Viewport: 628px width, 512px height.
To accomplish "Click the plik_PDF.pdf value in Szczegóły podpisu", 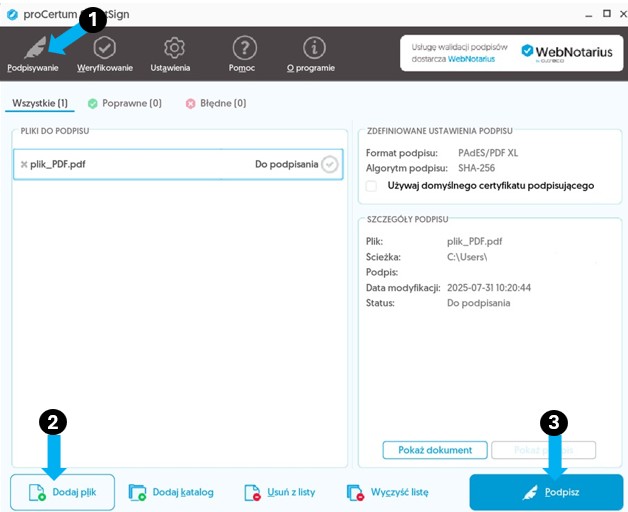I will (475, 242).
